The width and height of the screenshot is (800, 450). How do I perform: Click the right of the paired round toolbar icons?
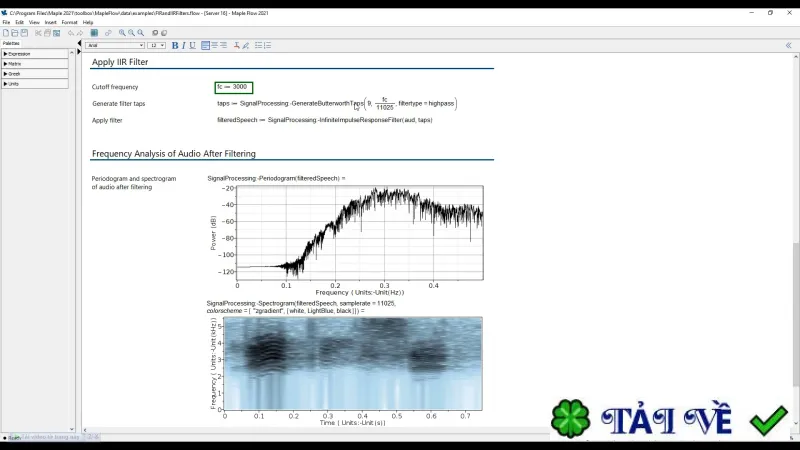164,33
